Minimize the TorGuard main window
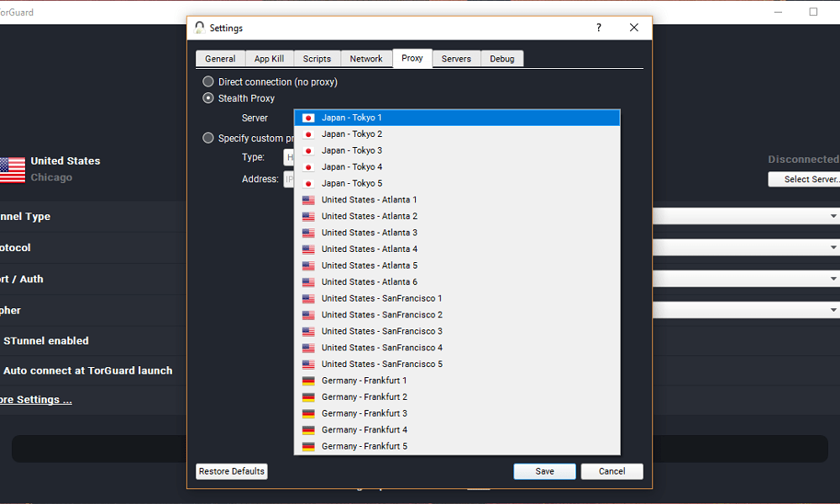This screenshot has height=504, width=840. pos(778,12)
